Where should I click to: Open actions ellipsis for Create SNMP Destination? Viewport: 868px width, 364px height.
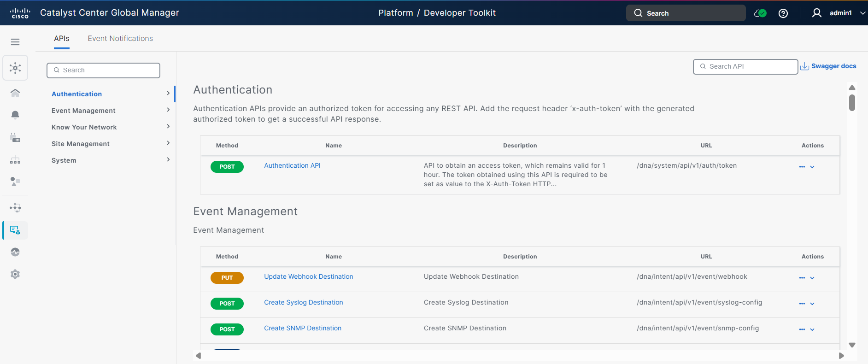802,329
